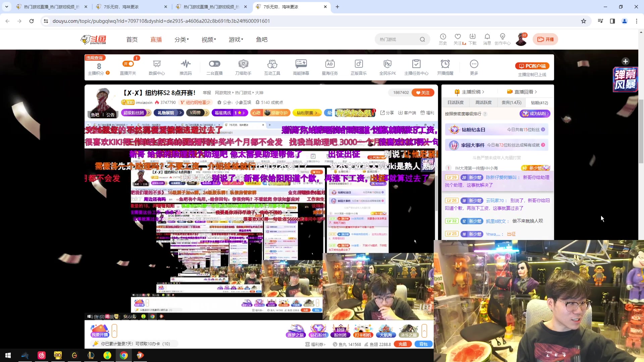Switch off the 直播开关 live toggle
The width and height of the screenshot is (644, 362).
[128, 64]
